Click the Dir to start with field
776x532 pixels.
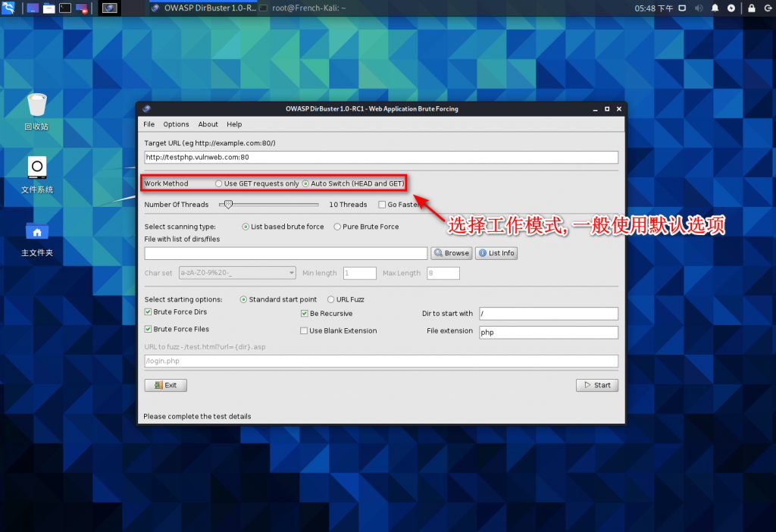tap(549, 314)
